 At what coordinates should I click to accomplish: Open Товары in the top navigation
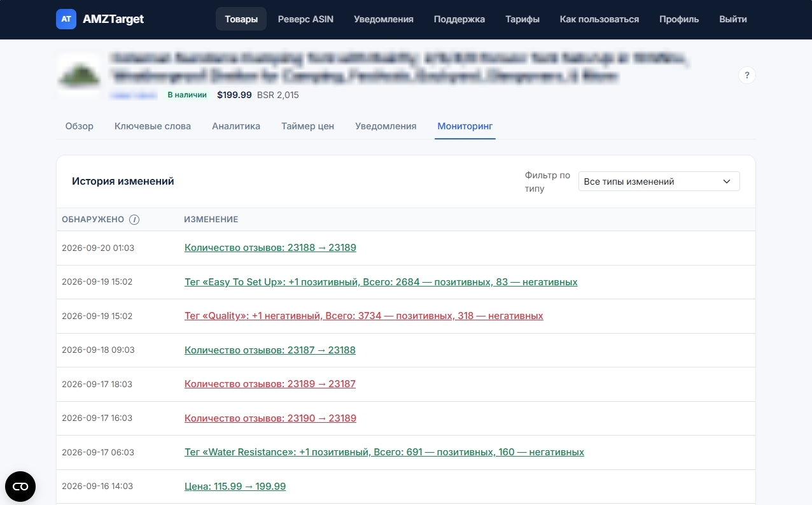pos(241,19)
